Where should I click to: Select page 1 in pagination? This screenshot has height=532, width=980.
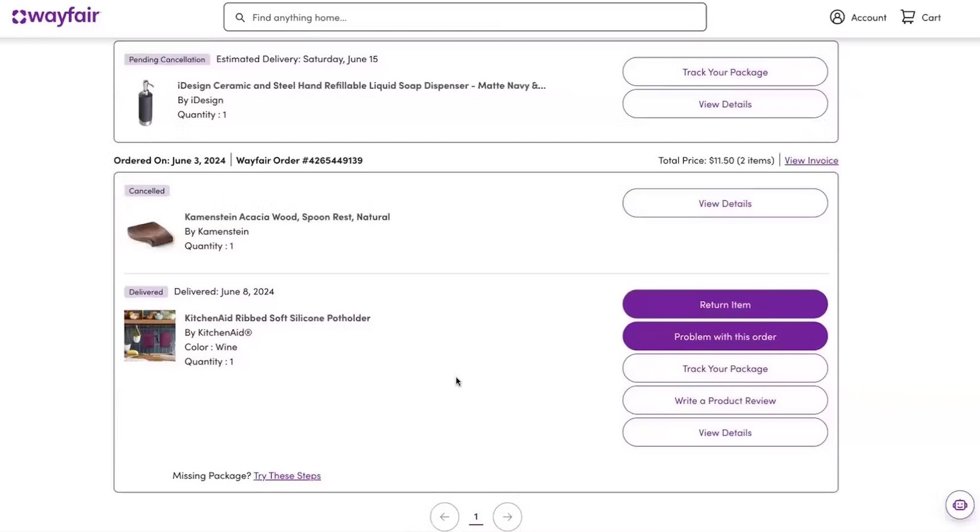click(x=476, y=517)
